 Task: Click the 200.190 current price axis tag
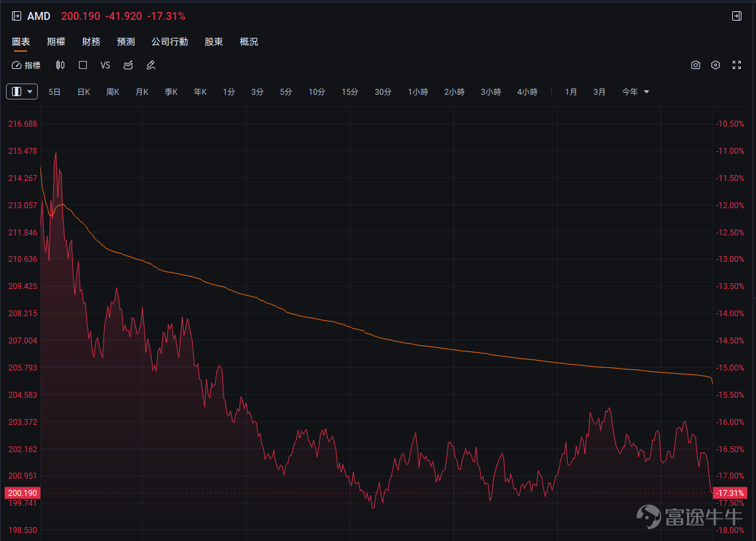(x=22, y=493)
